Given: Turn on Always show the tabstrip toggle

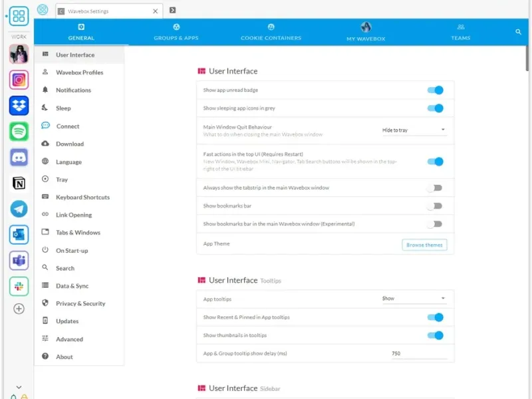Looking at the screenshot, I should pyautogui.click(x=435, y=188).
